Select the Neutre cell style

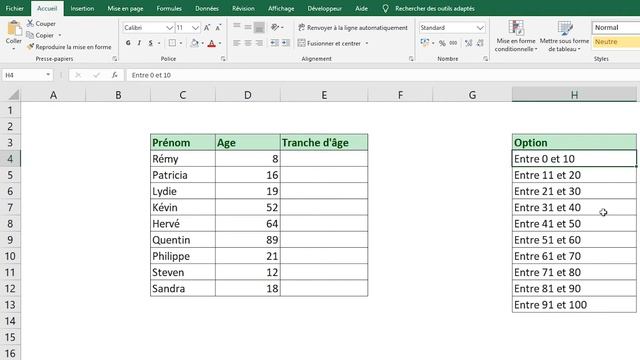616,42
